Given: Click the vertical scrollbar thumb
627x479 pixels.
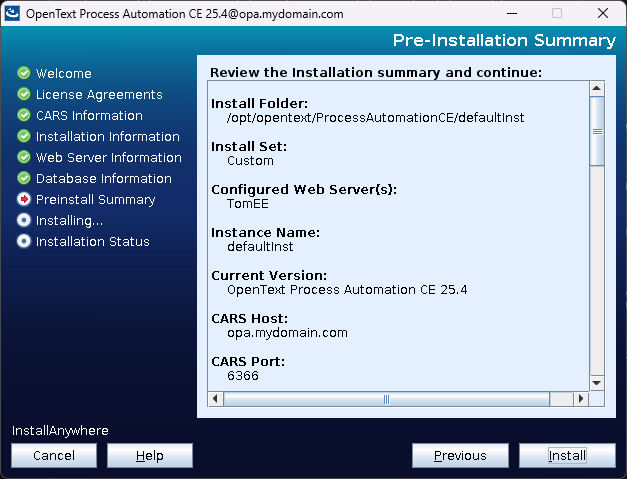Looking at the screenshot, I should click(597, 131).
